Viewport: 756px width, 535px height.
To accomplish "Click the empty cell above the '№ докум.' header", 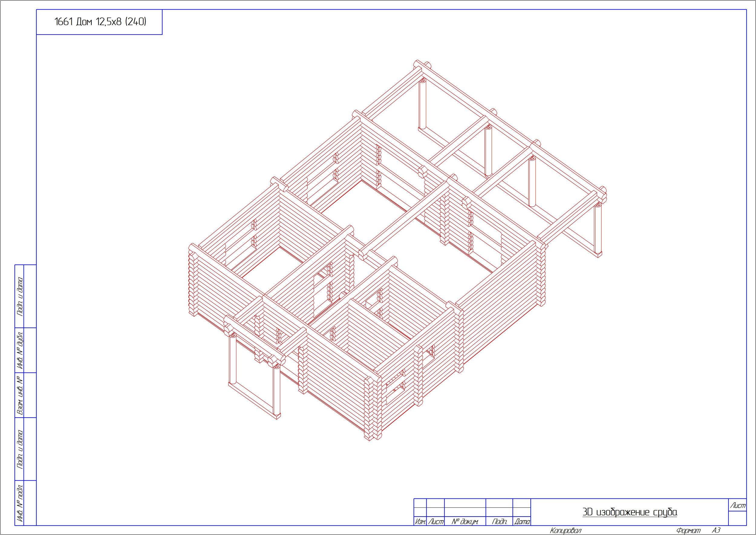I will 465,512.
